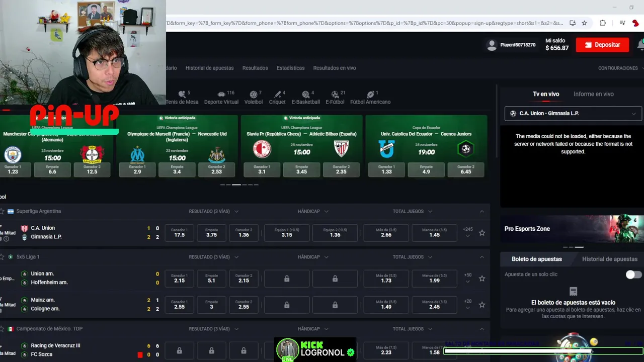The height and width of the screenshot is (362, 644).
Task: Click locked handicap odds for Union am.
Action: coord(287,279)
